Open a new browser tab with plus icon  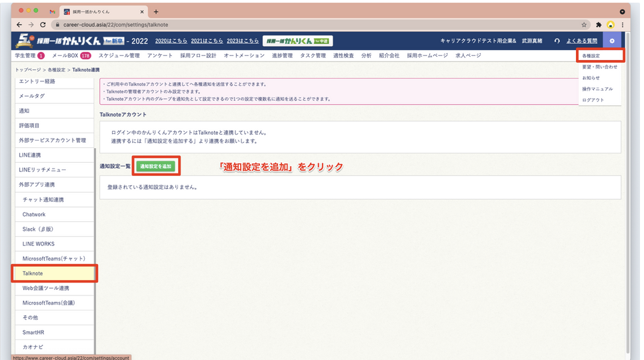coord(156,12)
